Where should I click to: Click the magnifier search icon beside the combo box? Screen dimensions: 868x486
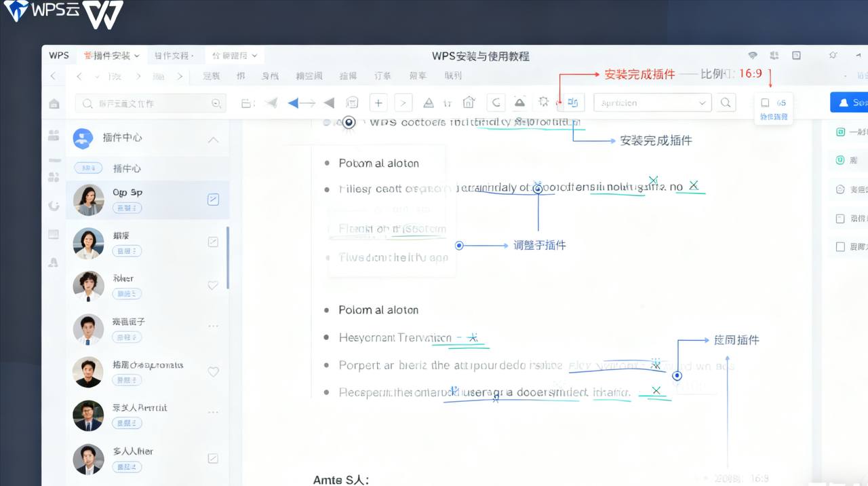coord(725,102)
